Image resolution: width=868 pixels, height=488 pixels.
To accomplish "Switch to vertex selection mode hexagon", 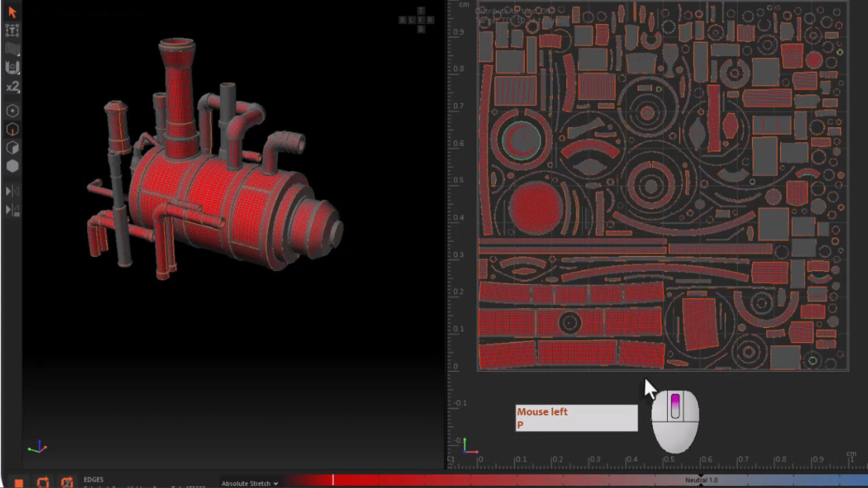I will click(12, 110).
